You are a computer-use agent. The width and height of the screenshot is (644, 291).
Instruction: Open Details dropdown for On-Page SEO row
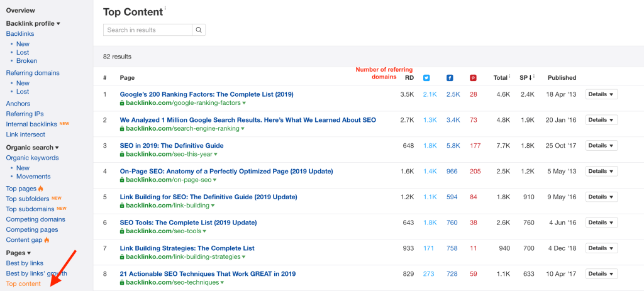601,171
